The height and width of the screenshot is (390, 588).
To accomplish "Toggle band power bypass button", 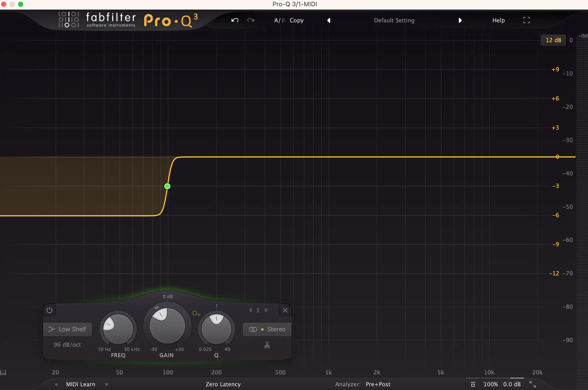I will coord(49,310).
